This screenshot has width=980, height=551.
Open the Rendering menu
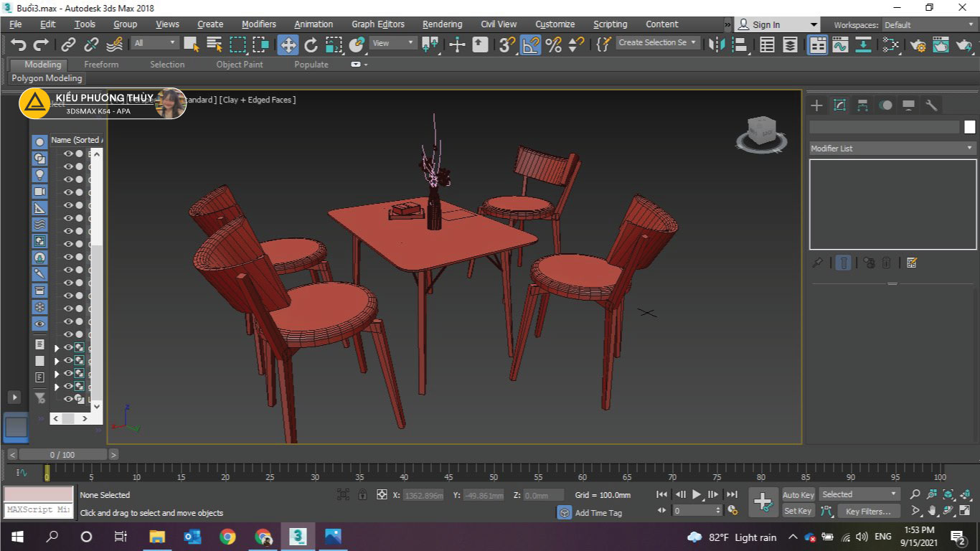pos(442,24)
